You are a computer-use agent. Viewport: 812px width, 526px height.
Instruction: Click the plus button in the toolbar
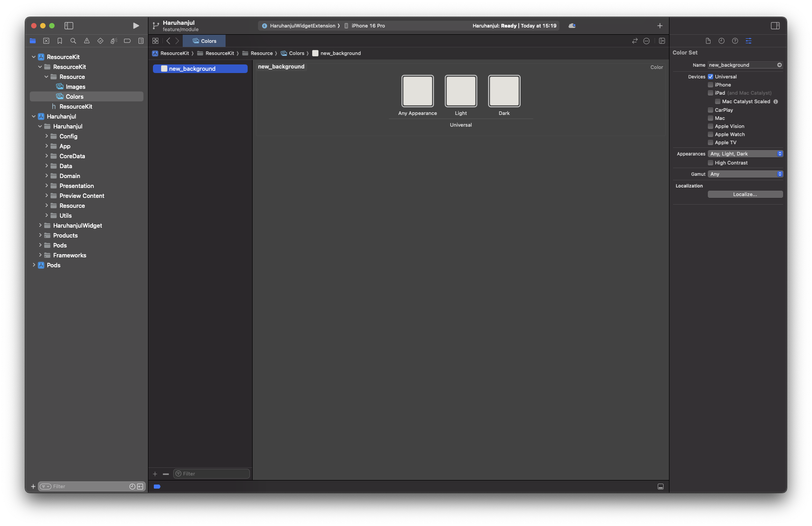(x=660, y=26)
